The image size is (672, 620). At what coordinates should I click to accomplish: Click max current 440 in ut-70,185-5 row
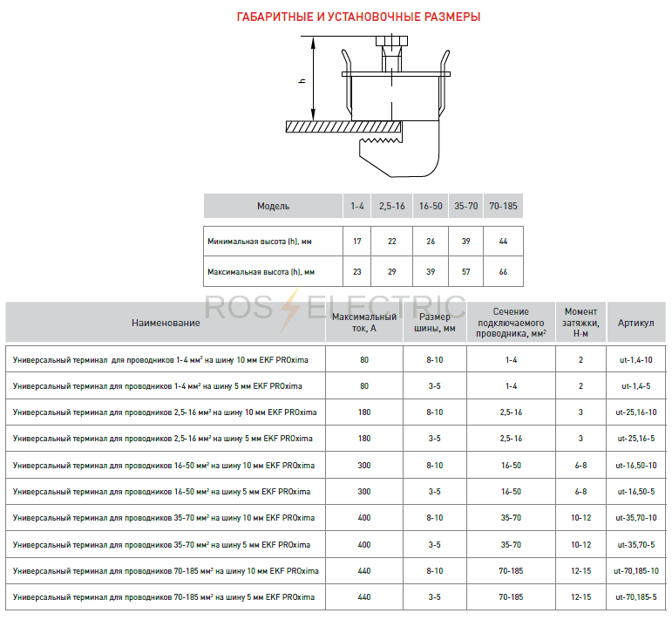(x=364, y=597)
